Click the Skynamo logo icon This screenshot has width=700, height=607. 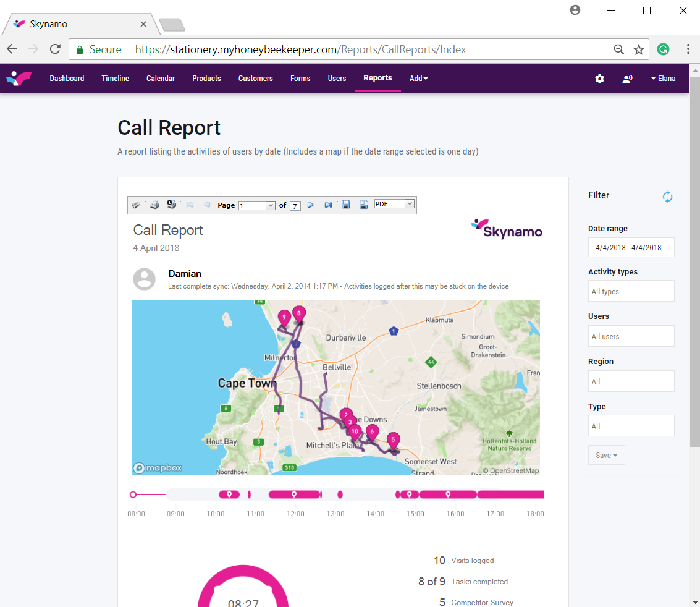point(19,78)
